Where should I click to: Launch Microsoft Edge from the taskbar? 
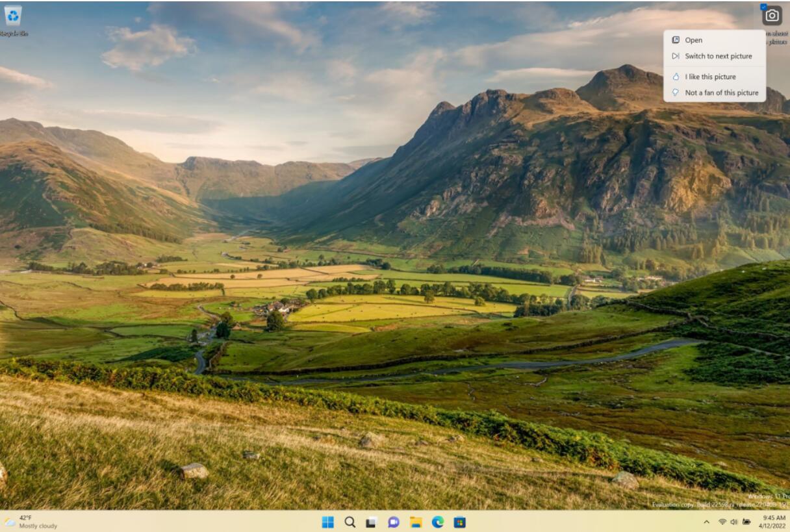(437, 522)
